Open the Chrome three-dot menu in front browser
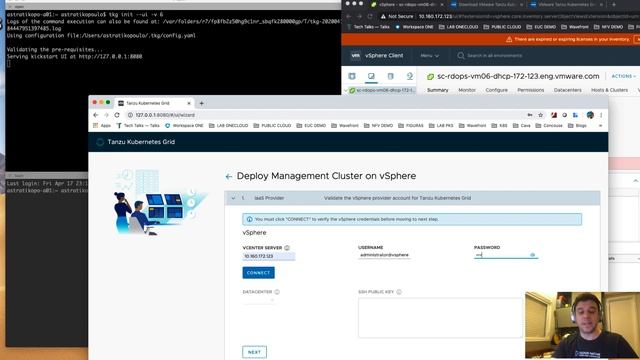 [601, 115]
